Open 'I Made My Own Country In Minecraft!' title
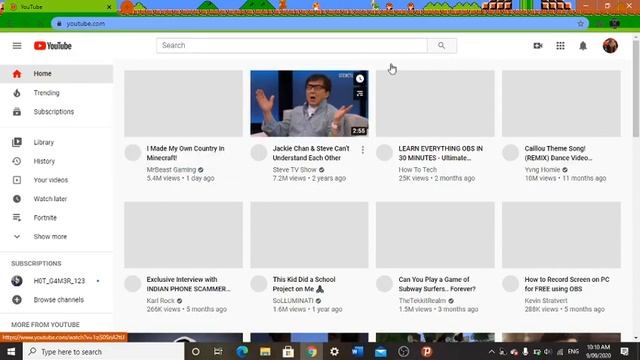640x360 pixels. [185, 153]
